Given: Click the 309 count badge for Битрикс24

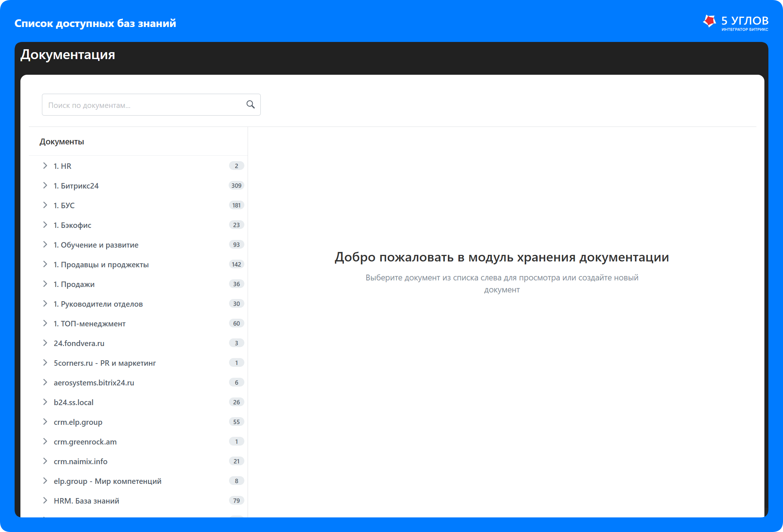Looking at the screenshot, I should coord(236,185).
